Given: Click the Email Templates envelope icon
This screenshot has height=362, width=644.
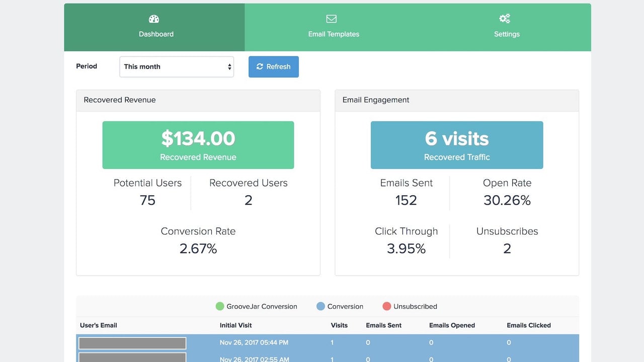Looking at the screenshot, I should (x=331, y=19).
